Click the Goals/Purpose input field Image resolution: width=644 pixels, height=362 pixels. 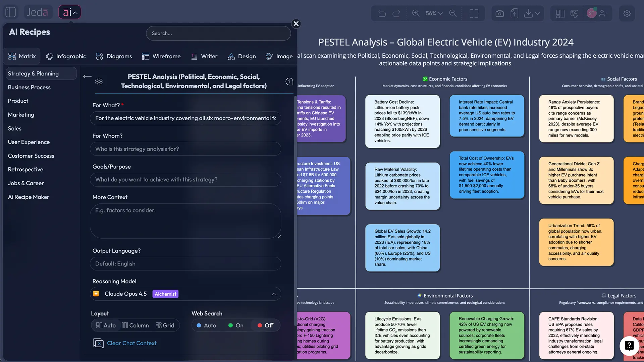185,180
